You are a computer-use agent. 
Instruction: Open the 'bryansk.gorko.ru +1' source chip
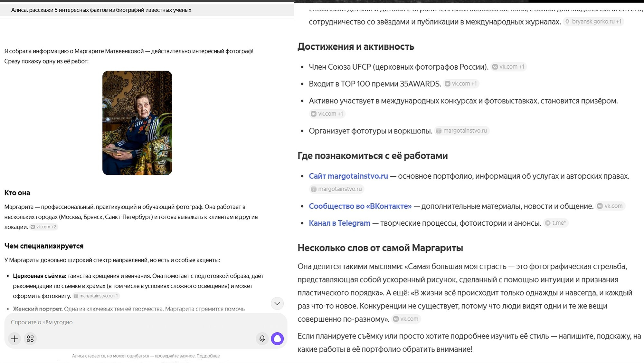pyautogui.click(x=593, y=22)
